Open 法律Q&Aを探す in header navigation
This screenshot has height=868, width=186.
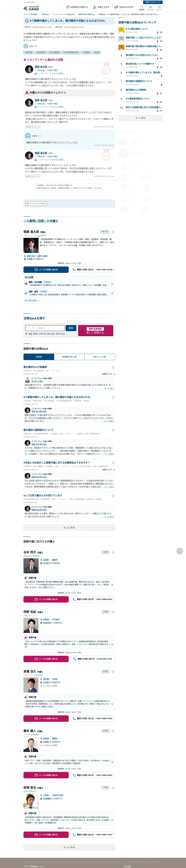[x=124, y=7]
